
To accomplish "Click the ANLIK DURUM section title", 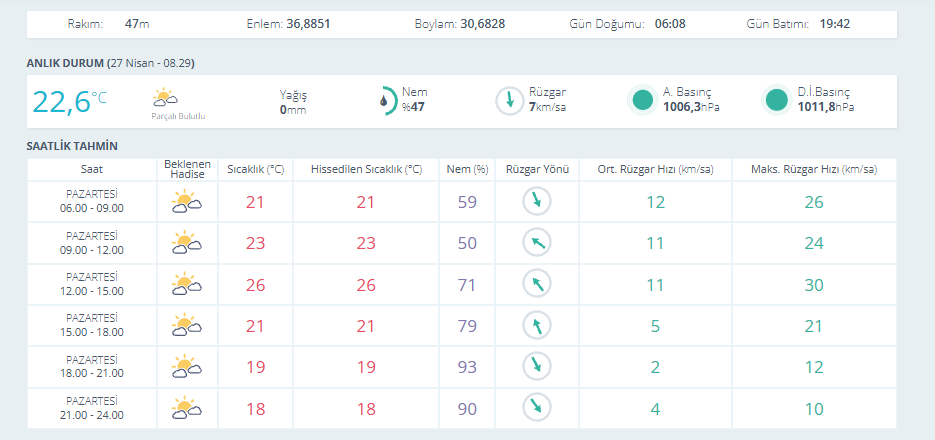I will click(65, 63).
